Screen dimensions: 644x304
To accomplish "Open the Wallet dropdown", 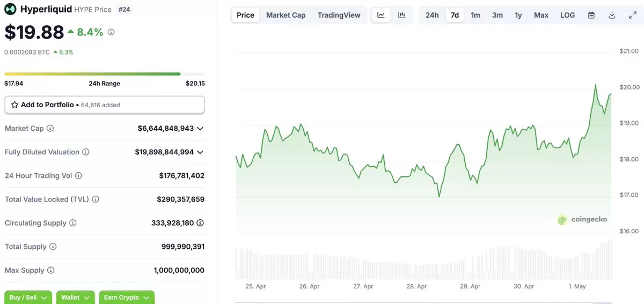I will pyautogui.click(x=75, y=298).
